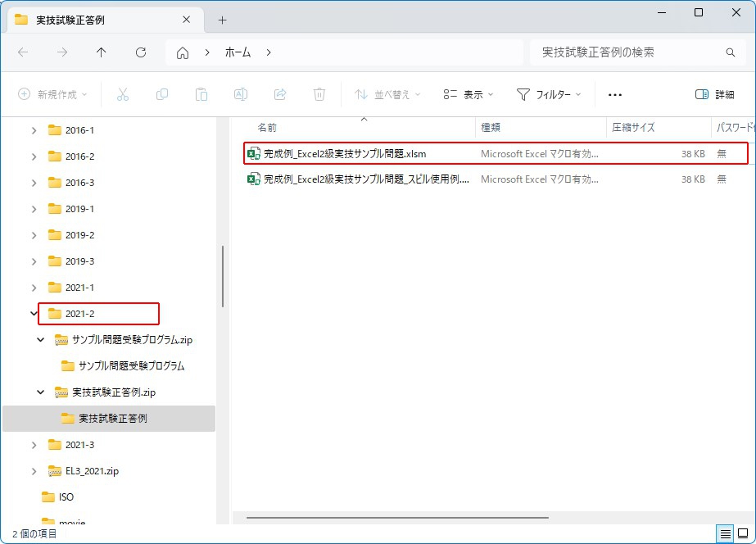Open a new tab with plus button
This screenshot has width=756, height=544.
point(222,20)
